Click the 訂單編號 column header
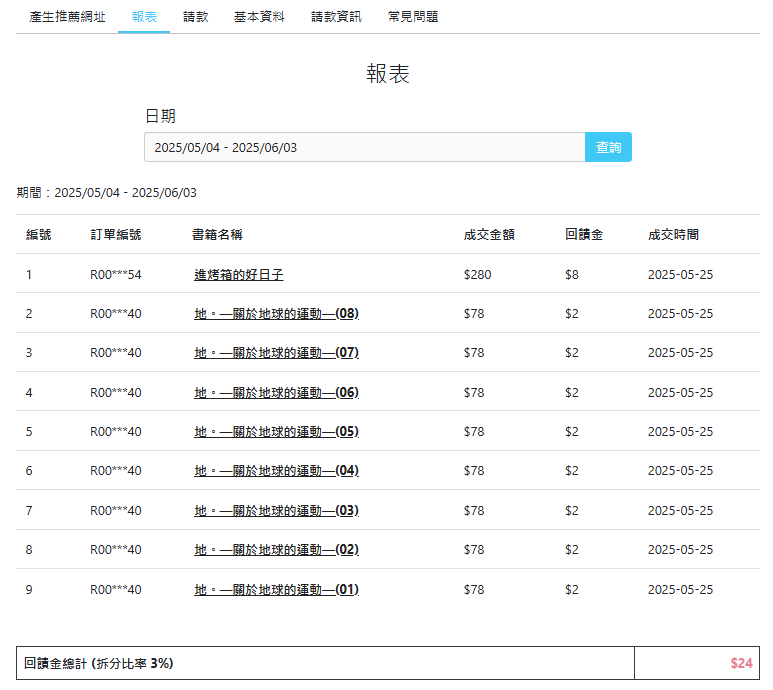Viewport: 773px width, 690px height. pos(116,235)
